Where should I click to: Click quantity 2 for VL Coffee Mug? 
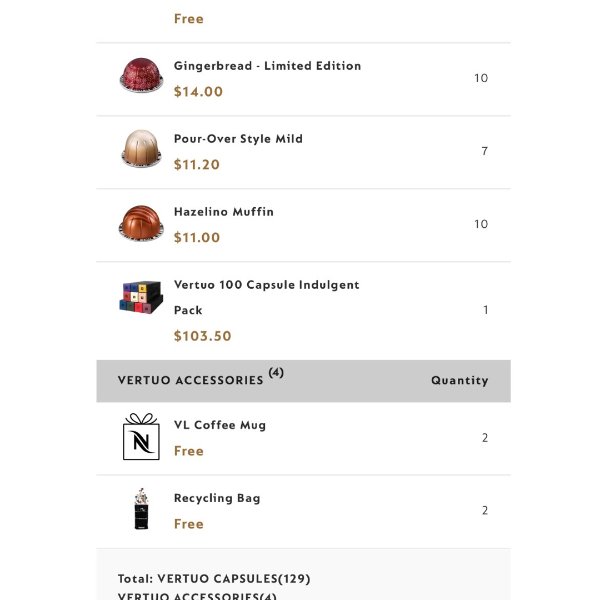[485, 437]
